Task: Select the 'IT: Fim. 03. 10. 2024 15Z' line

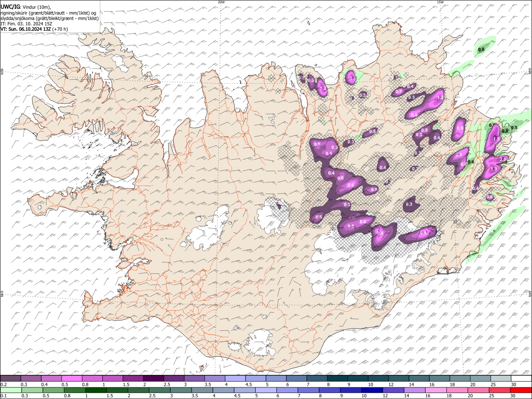Action: [x=26, y=24]
